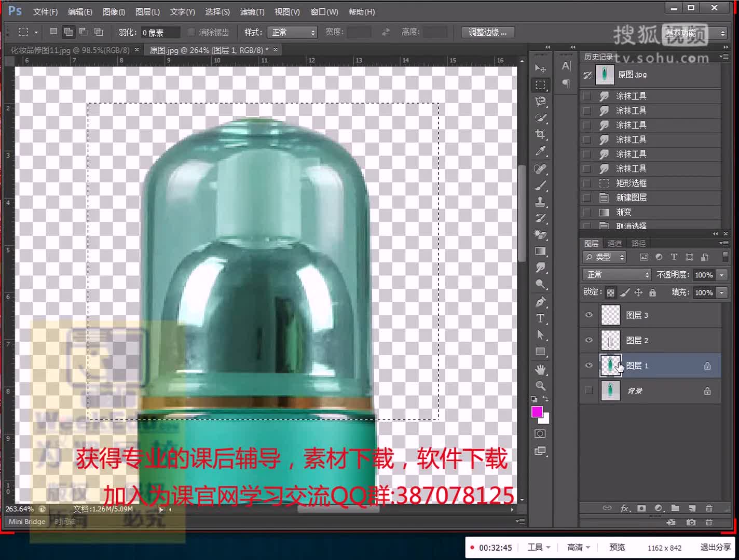Toggle lock all
Image resolution: width=739 pixels, height=560 pixels.
click(x=652, y=293)
